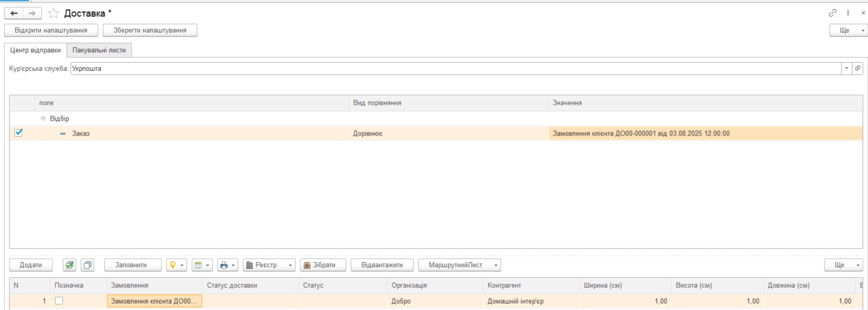Tick the Позначка checkbox in row 1
The height and width of the screenshot is (310, 868).
click(59, 301)
